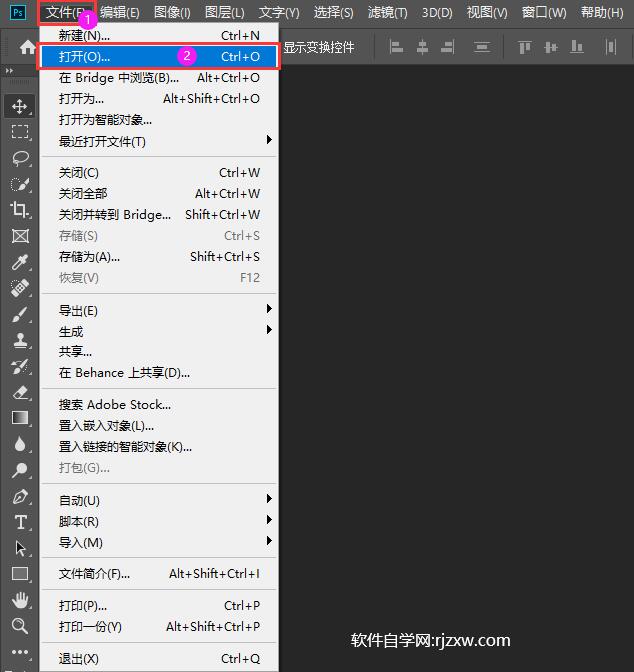Viewport: 634px width, 672px height.
Task: Select the Dodge tool
Action: point(20,470)
